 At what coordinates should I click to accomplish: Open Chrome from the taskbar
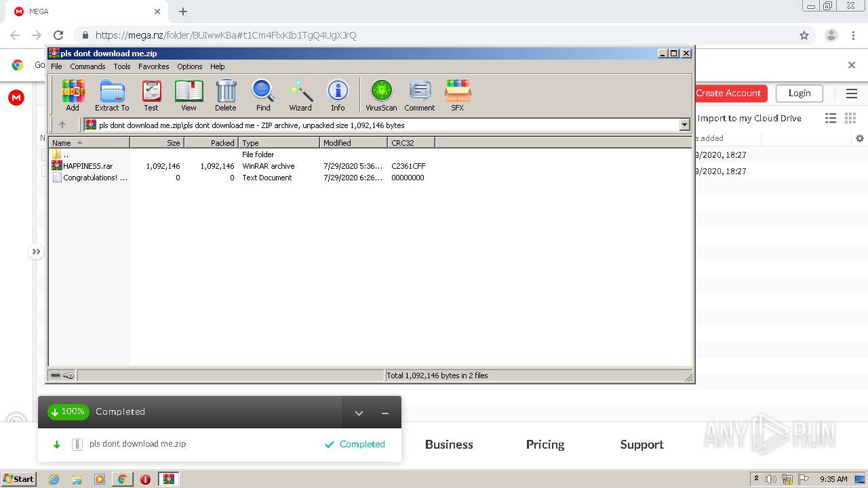point(122,479)
